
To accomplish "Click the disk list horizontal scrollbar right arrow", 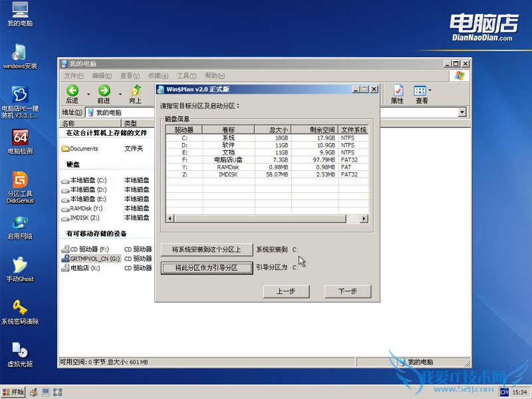I will tap(363, 218).
